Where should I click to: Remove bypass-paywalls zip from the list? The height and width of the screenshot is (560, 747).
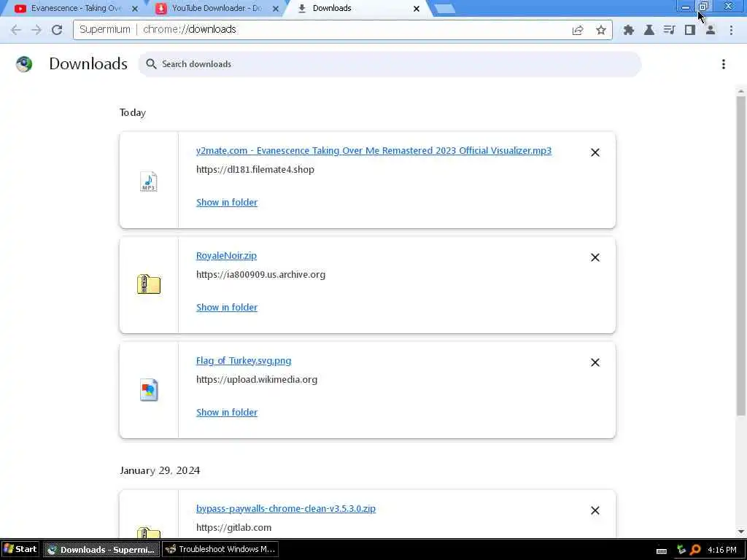tap(595, 510)
